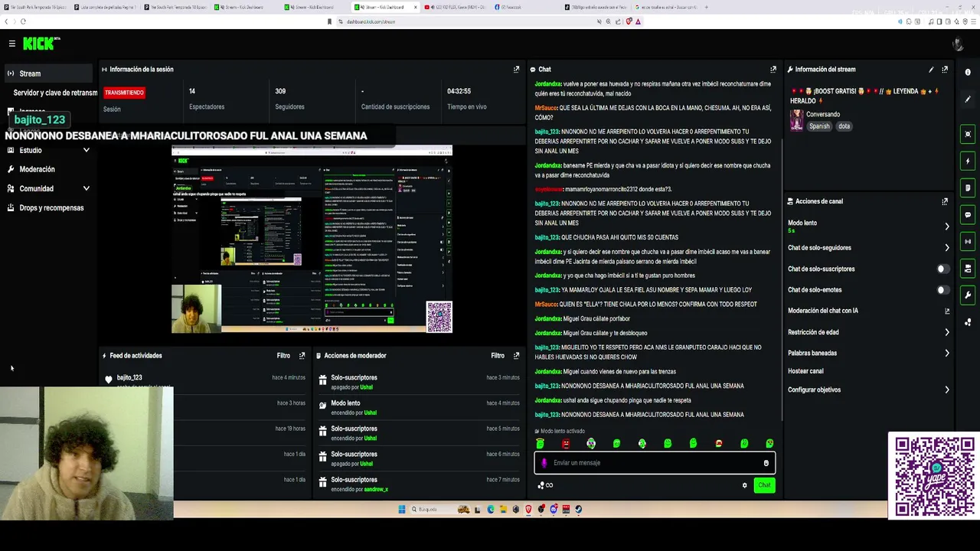Image resolution: width=980 pixels, height=551 pixels.
Task: Click the Enviar un mensaje chat input
Action: [x=655, y=462]
